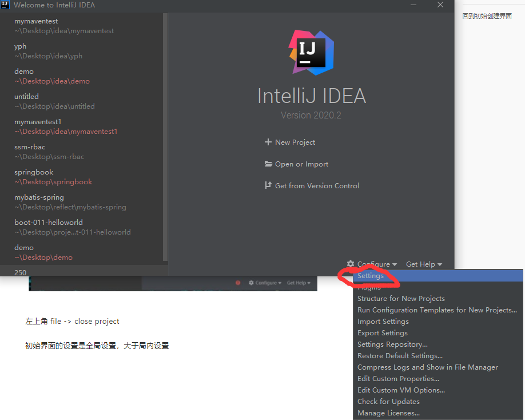The image size is (525, 420).
Task: Open Configure dropdown in the background screenshot
Action: point(265,283)
